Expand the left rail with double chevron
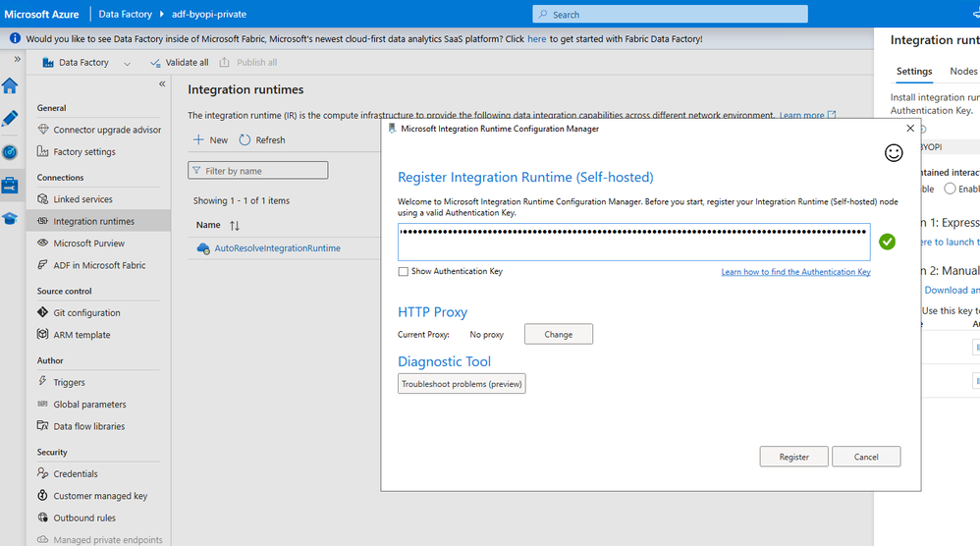Image resolution: width=980 pixels, height=546 pixels. [x=17, y=59]
